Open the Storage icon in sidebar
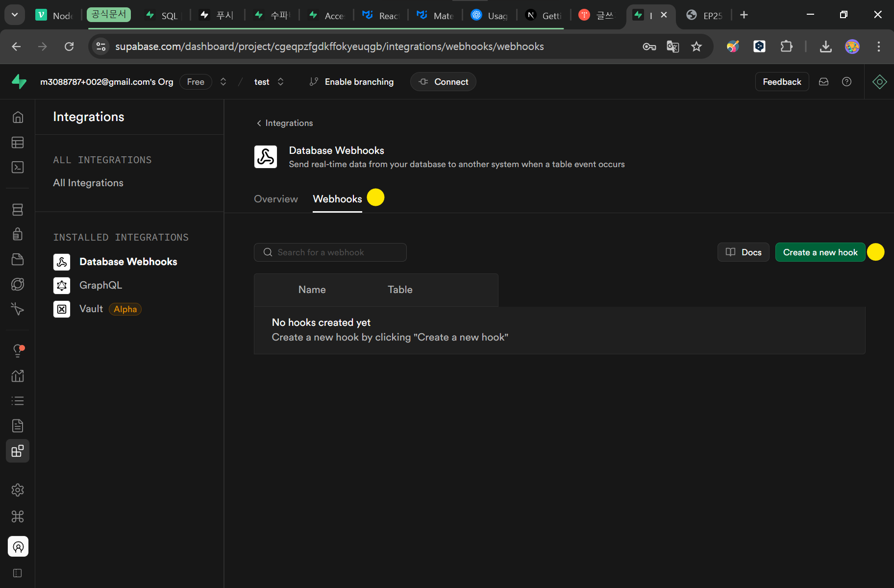The height and width of the screenshot is (588, 894). (x=18, y=259)
